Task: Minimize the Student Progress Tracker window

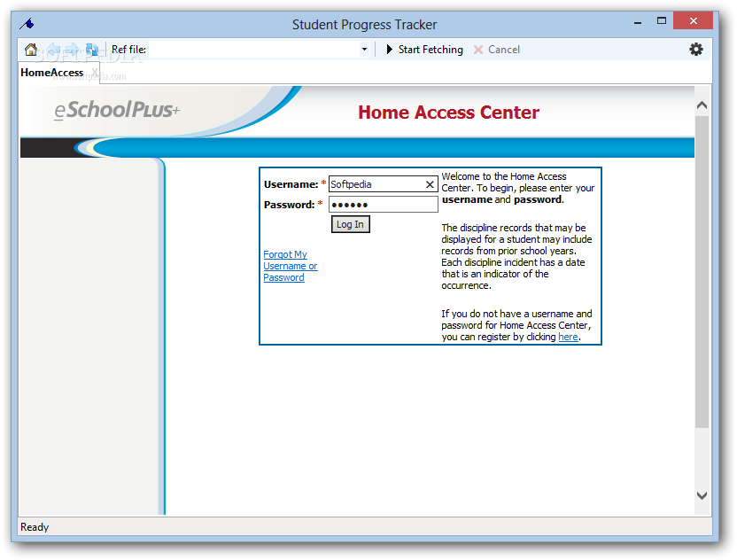Action: 638,21
